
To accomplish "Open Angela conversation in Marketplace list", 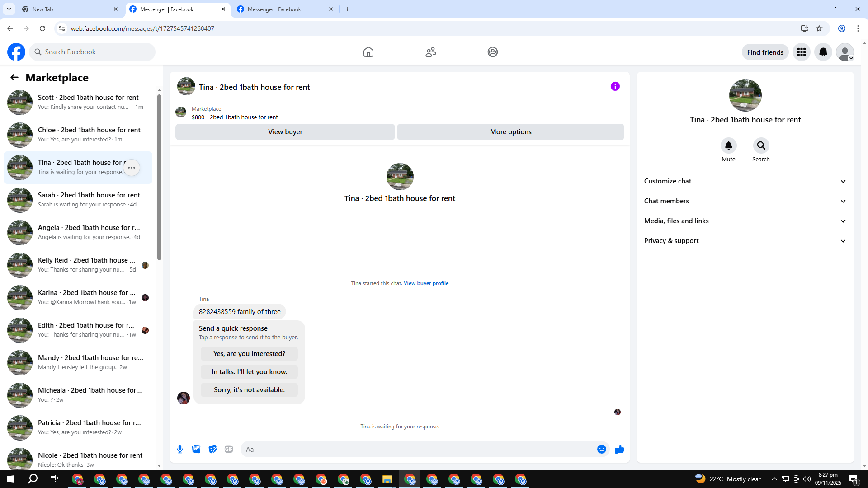I will [78, 233].
